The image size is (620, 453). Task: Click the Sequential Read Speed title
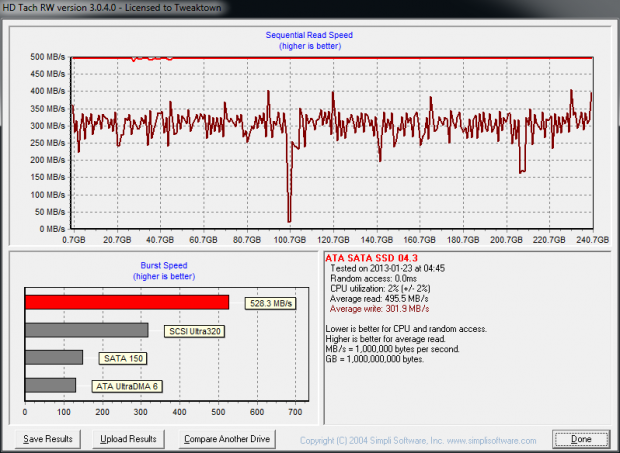click(309, 35)
